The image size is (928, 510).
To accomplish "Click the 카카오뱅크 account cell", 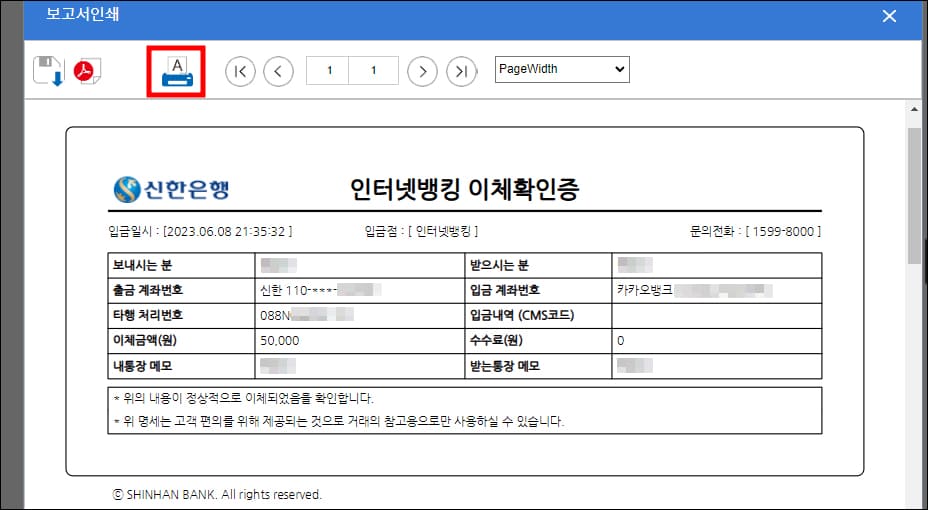I will pyautogui.click(x=717, y=290).
